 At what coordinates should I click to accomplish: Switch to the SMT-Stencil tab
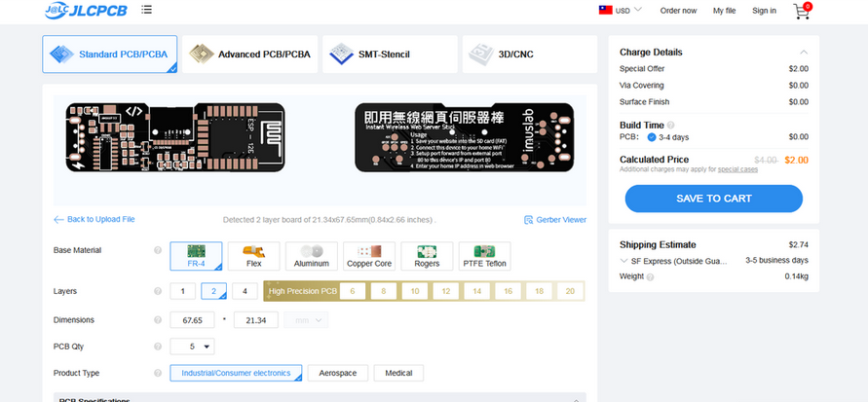pyautogui.click(x=390, y=55)
